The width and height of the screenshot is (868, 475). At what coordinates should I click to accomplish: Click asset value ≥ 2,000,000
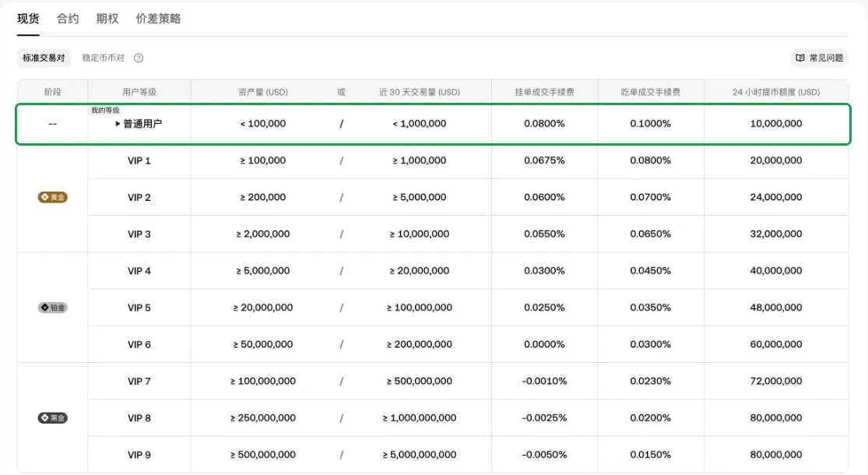pyautogui.click(x=263, y=234)
